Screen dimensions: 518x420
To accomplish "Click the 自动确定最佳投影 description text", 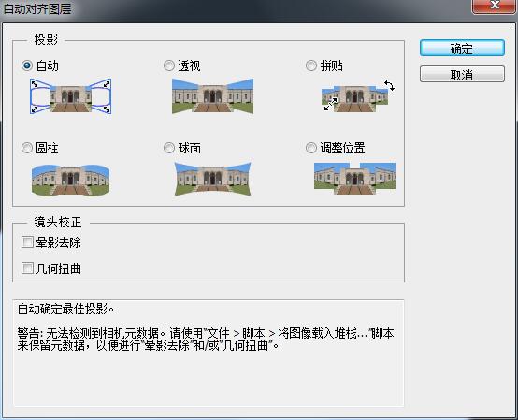I will point(65,310).
